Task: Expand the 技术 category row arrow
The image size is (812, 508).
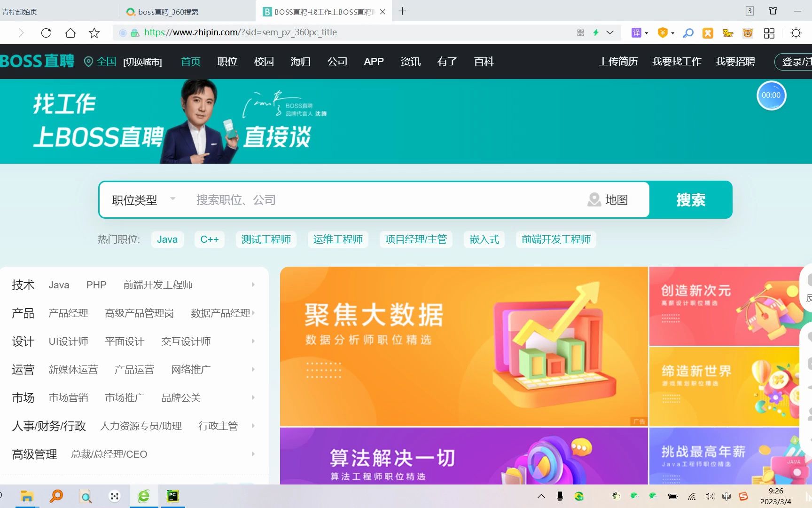Action: 253,285
